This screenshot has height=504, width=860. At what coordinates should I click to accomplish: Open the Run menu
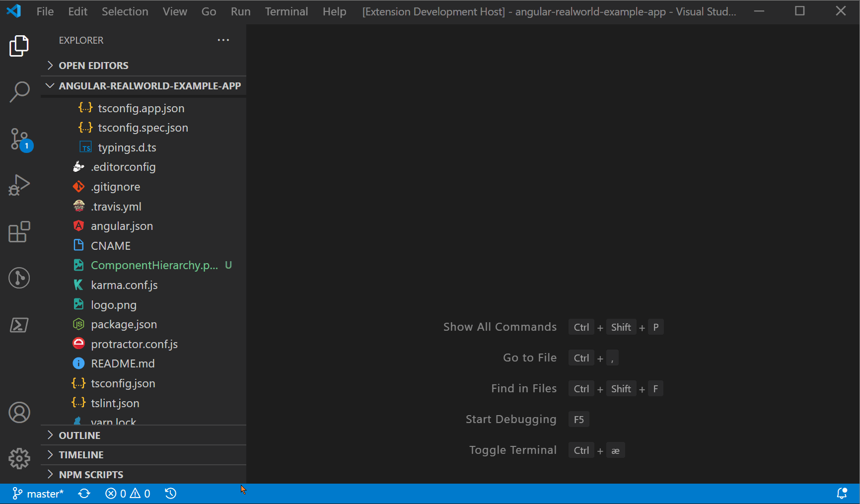click(x=241, y=11)
